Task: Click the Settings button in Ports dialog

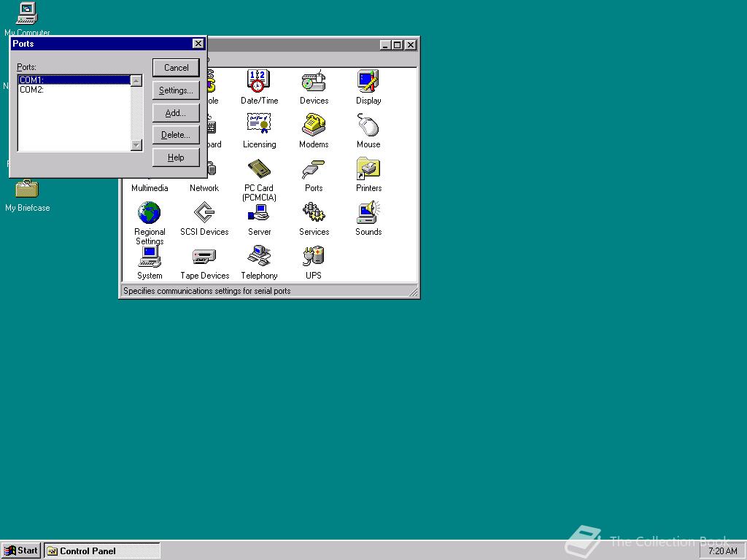Action: pos(175,90)
